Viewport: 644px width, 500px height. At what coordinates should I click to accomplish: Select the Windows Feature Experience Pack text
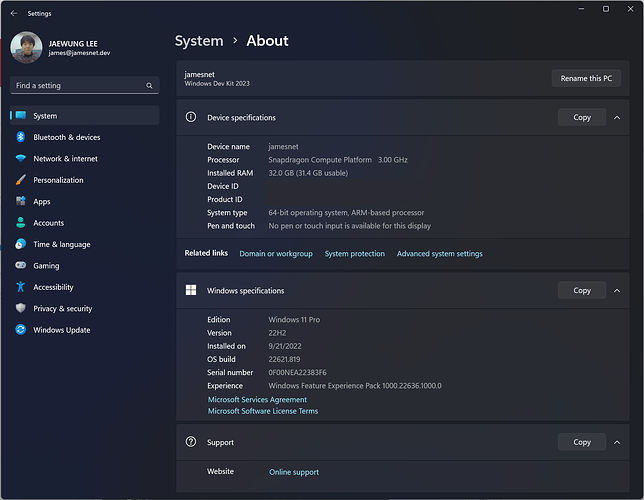(x=355, y=386)
